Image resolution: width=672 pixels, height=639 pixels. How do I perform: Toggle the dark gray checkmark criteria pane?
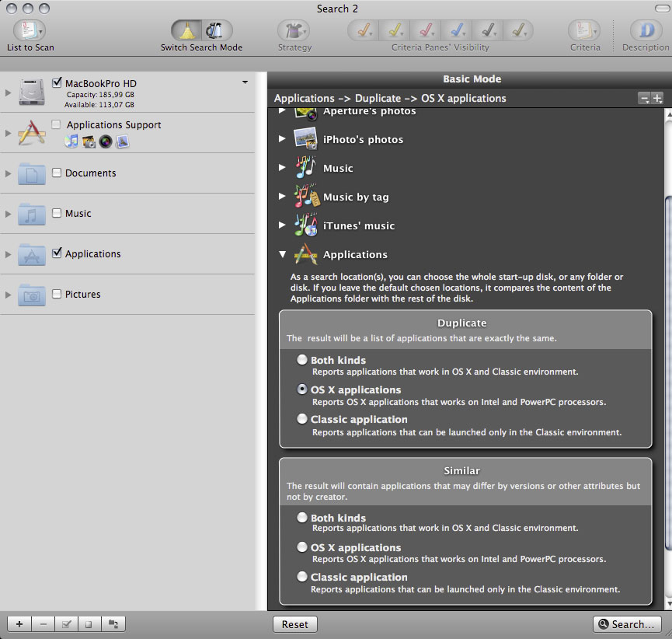click(x=487, y=30)
